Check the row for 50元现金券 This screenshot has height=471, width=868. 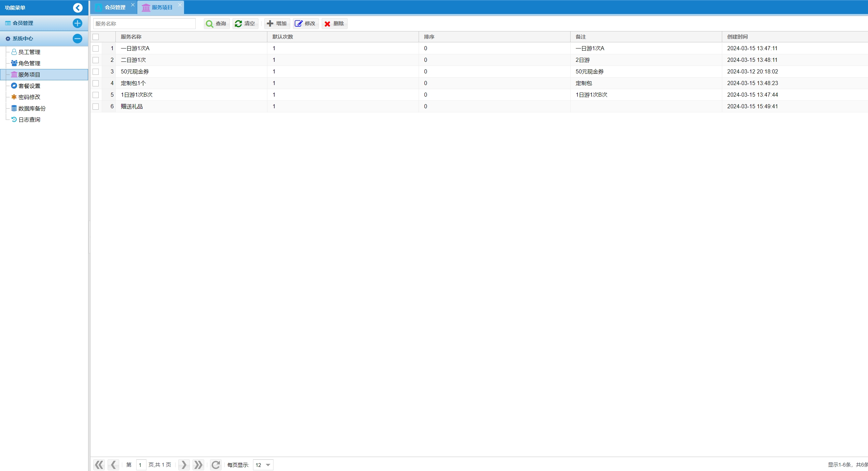[96, 72]
